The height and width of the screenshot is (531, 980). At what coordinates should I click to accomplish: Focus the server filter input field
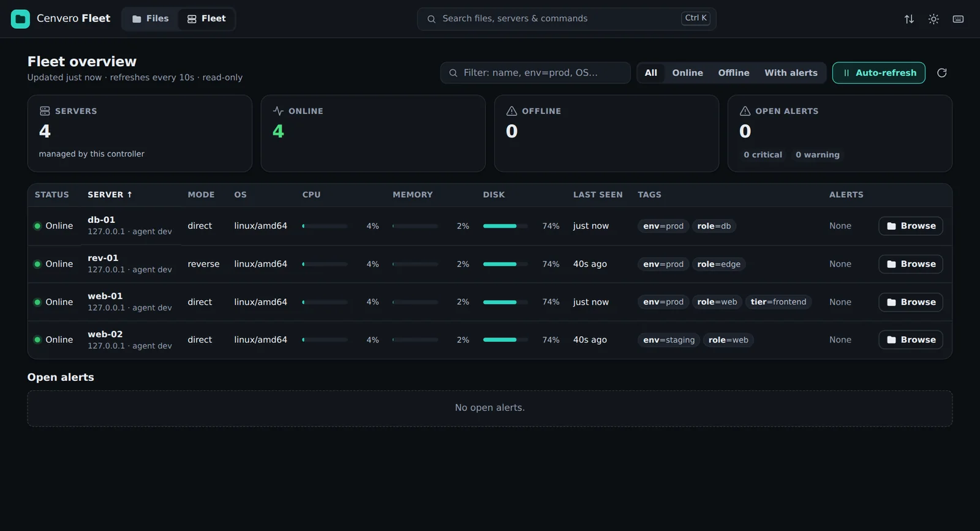[535, 73]
